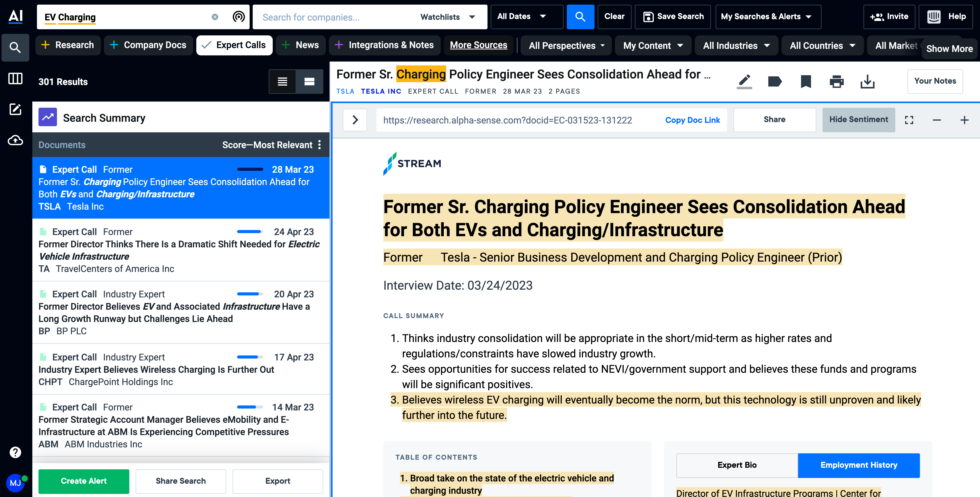
Task: Download the document with download icon
Action: (x=867, y=81)
